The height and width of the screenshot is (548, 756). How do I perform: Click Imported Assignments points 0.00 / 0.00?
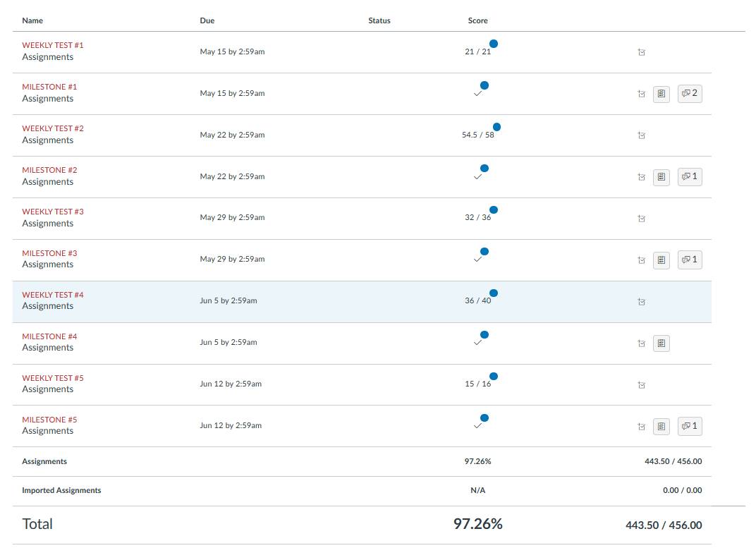(682, 491)
